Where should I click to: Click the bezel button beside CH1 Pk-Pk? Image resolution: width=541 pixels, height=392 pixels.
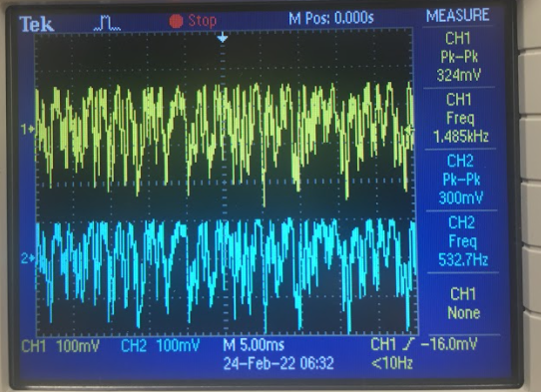[x=530, y=25]
